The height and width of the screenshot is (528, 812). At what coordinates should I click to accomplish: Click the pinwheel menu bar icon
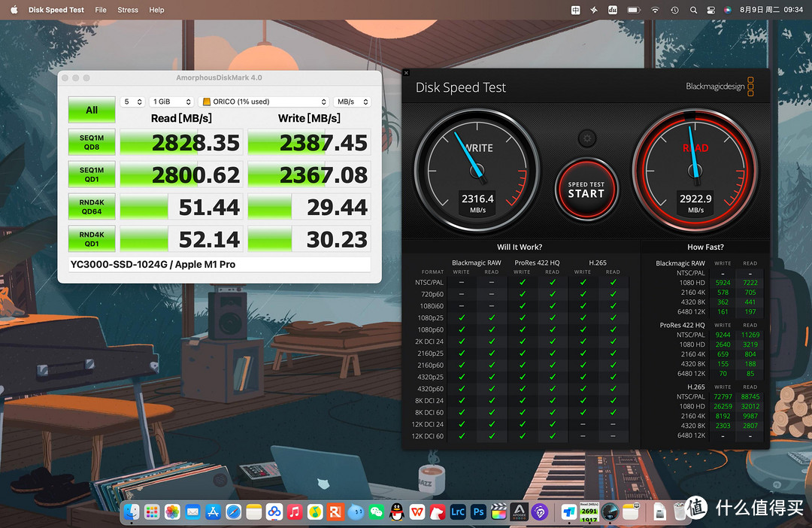tap(594, 10)
